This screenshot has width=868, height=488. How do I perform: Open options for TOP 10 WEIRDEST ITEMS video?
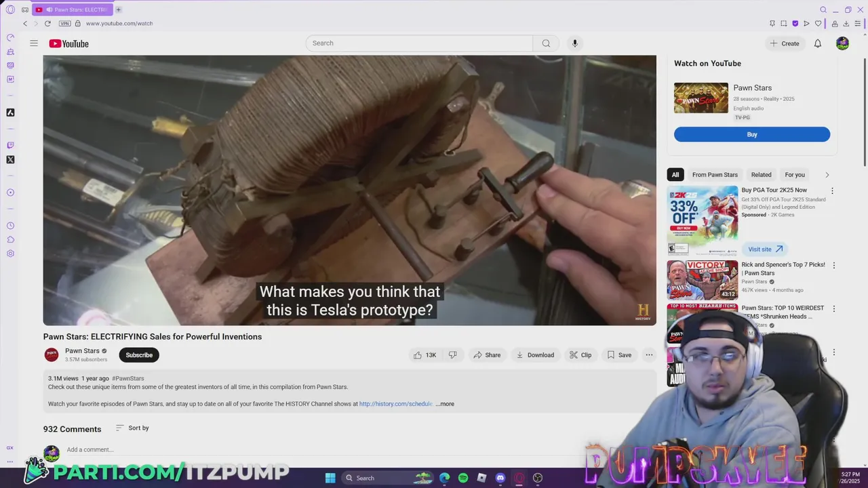click(x=834, y=309)
